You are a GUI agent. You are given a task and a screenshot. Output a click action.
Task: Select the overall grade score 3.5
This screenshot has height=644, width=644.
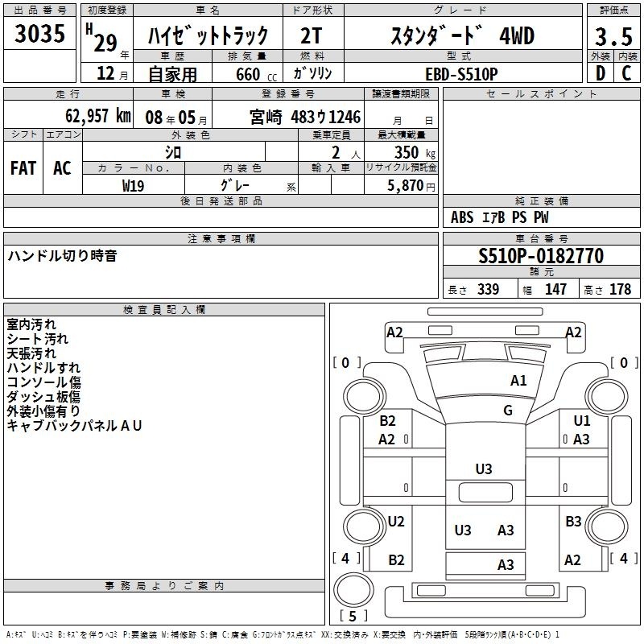pyautogui.click(x=613, y=36)
